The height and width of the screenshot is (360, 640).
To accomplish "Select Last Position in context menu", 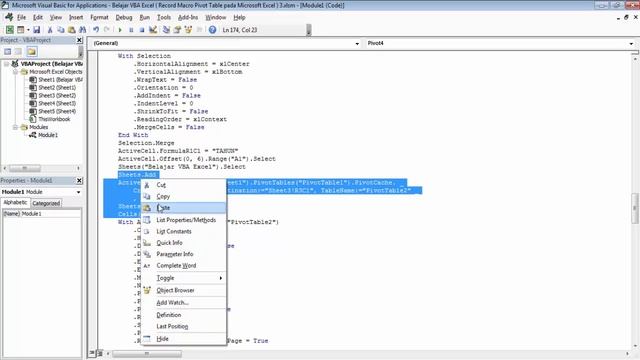I will (x=184, y=327).
